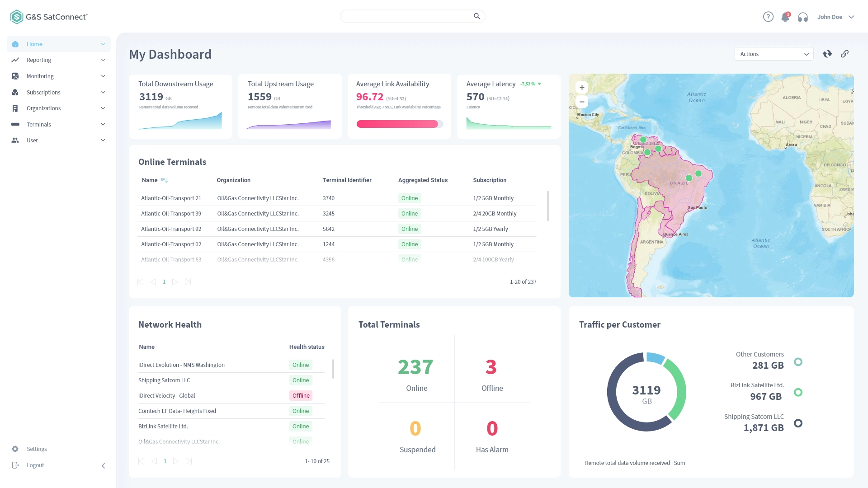Click the headset support icon
868x488 pixels.
pyautogui.click(x=803, y=17)
